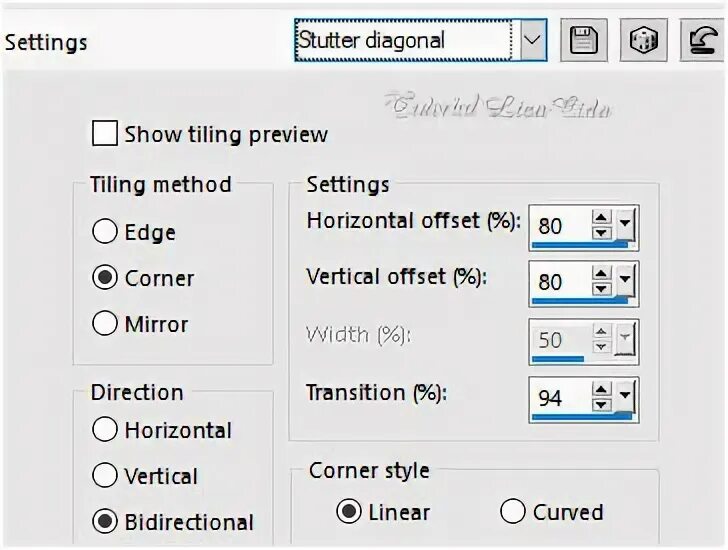
Task: Click the blue Transition slider bar
Action: click(582, 417)
